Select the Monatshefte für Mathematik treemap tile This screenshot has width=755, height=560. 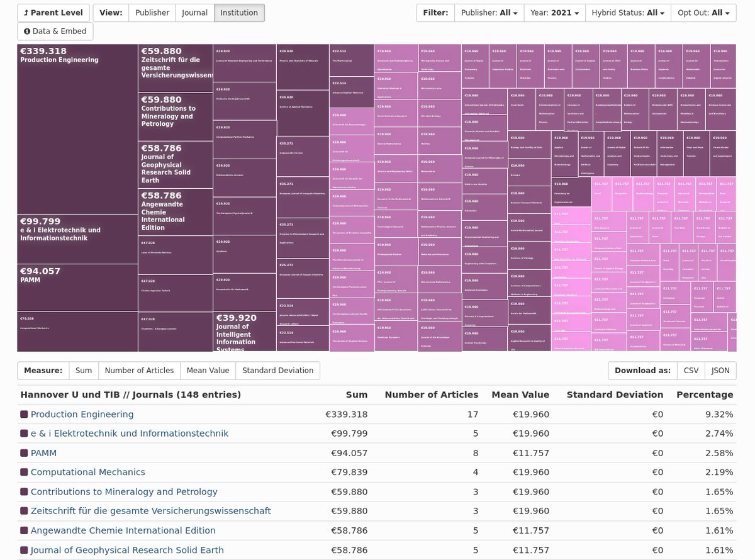(x=245, y=293)
